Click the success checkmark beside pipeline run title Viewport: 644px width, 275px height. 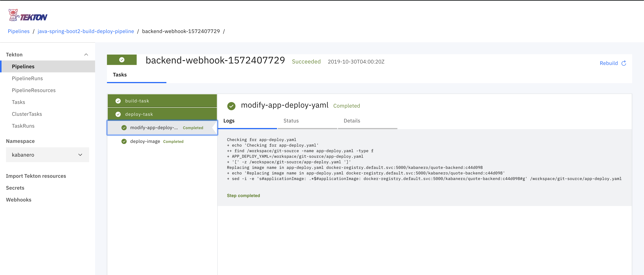[x=122, y=60]
